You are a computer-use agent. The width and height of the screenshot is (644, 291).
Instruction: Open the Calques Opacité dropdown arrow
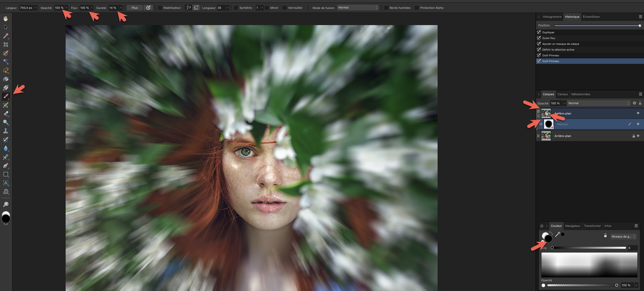click(x=564, y=103)
